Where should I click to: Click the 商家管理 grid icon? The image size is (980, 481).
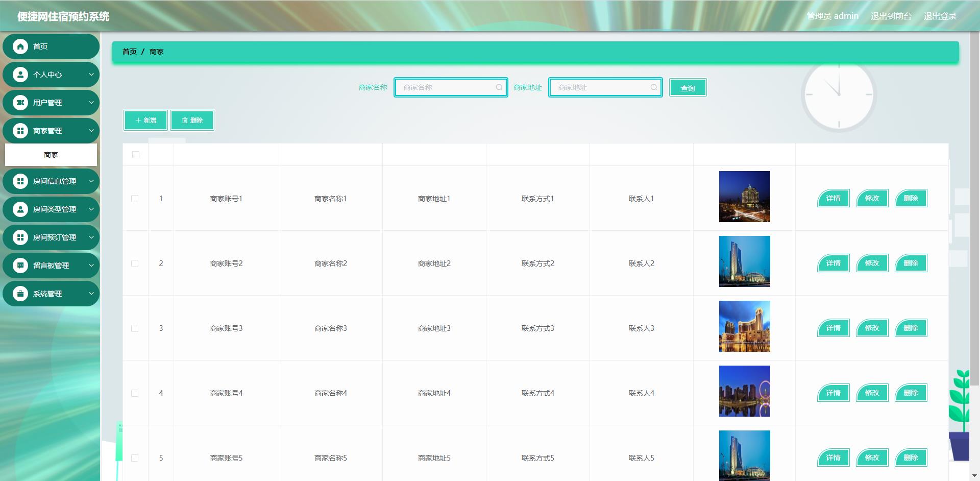pos(20,131)
